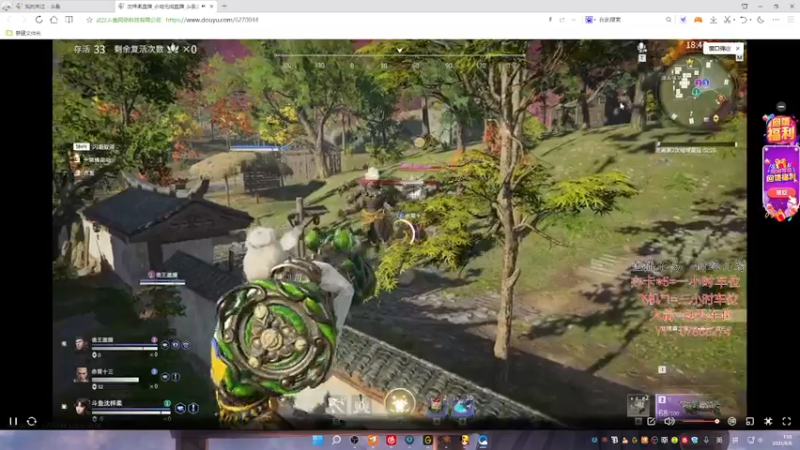Image resolution: width=800 pixels, height=450 pixels.
Task: Click the red claim button on promotion banner
Action: coord(781,192)
